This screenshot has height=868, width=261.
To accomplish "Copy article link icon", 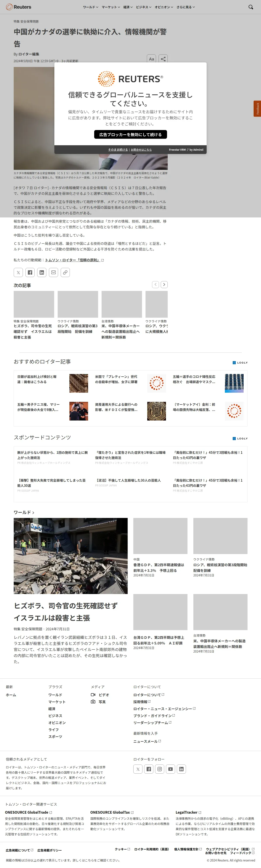I will coord(65,272).
